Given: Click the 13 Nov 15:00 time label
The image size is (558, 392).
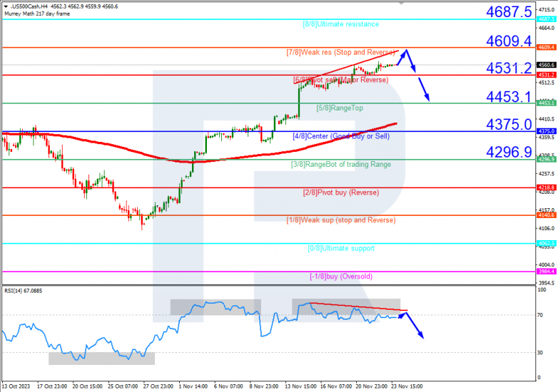Looking at the screenshot, I should point(300,386).
